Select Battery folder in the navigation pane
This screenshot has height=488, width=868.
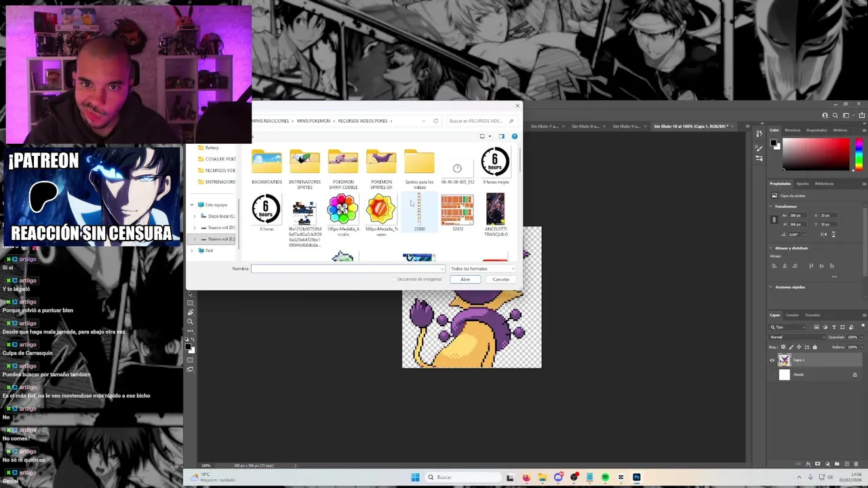tap(212, 147)
